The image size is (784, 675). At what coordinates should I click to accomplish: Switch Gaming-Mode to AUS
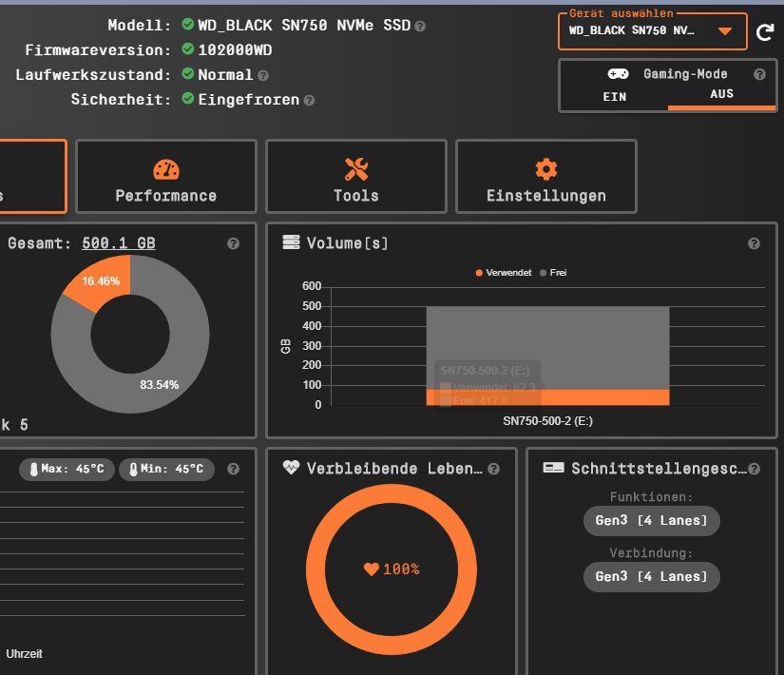point(721,95)
